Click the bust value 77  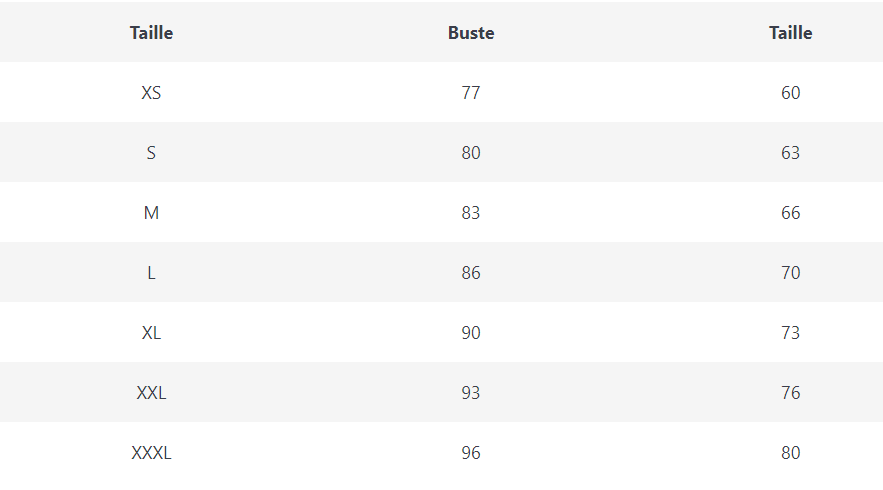pyautogui.click(x=471, y=93)
